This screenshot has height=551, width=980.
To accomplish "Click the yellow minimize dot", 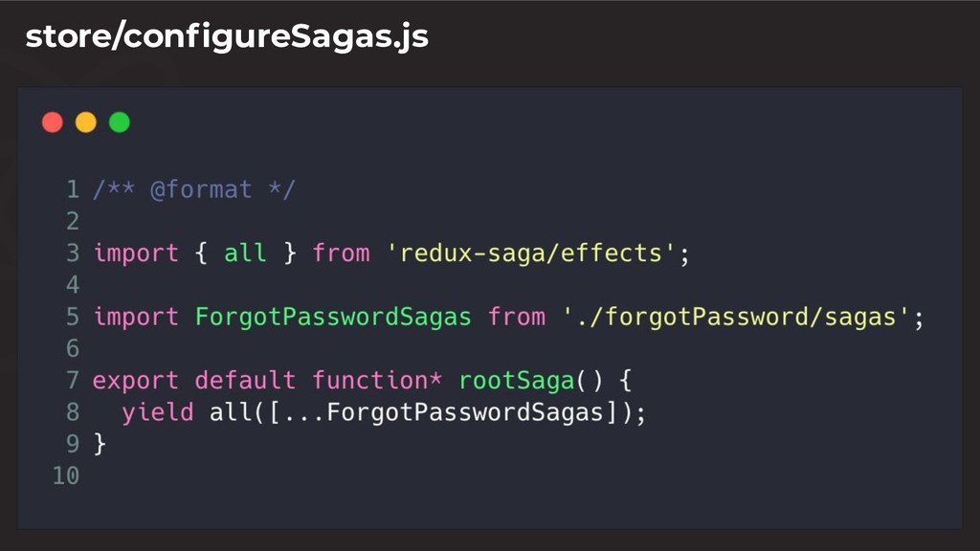I will pos(86,122).
